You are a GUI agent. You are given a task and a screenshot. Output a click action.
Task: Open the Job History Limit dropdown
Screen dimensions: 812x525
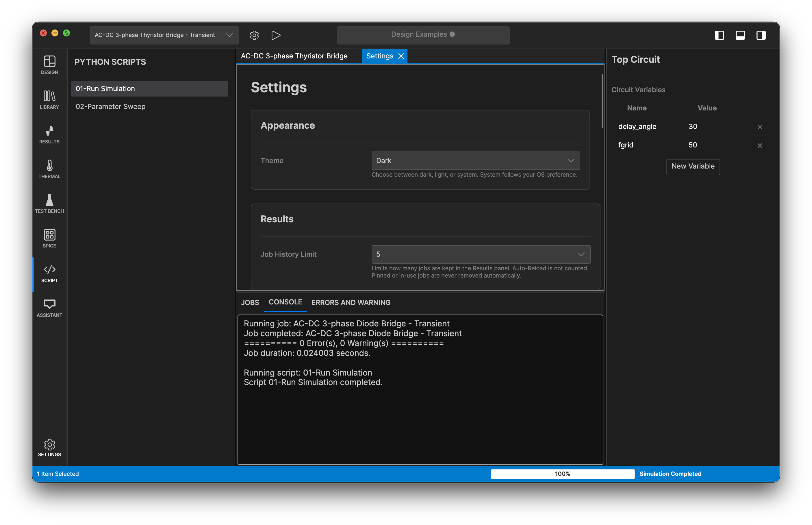(x=481, y=254)
